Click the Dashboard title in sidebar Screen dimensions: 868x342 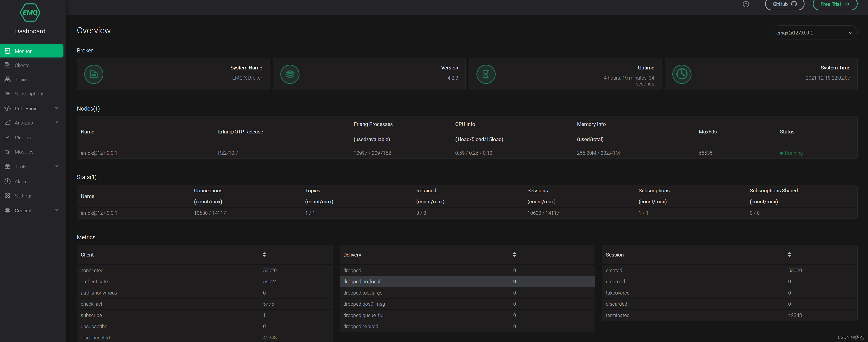(30, 31)
